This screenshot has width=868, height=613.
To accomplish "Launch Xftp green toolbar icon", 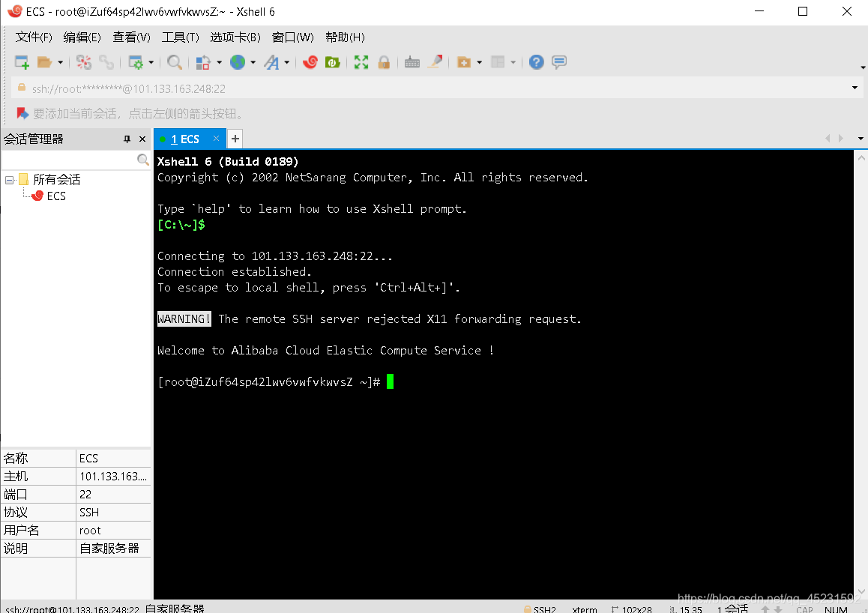I will click(332, 62).
